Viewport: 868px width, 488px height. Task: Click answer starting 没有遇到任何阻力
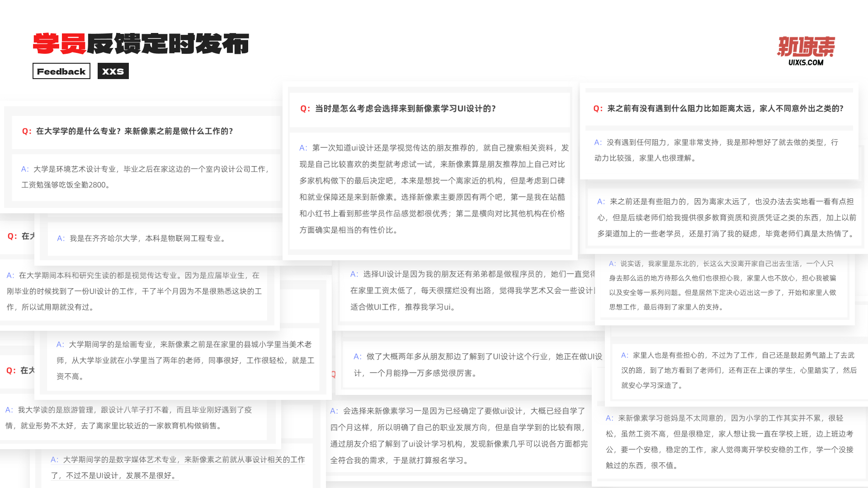point(716,150)
